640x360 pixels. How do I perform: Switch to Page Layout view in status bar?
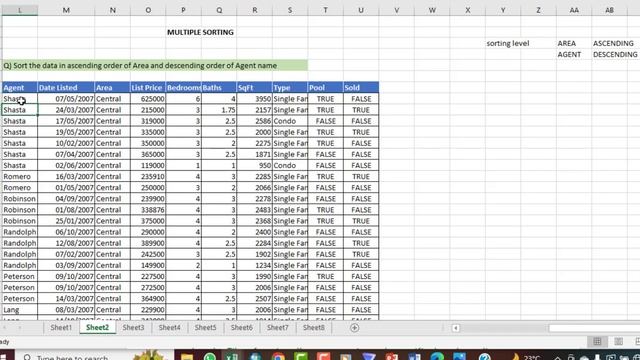click(618, 341)
